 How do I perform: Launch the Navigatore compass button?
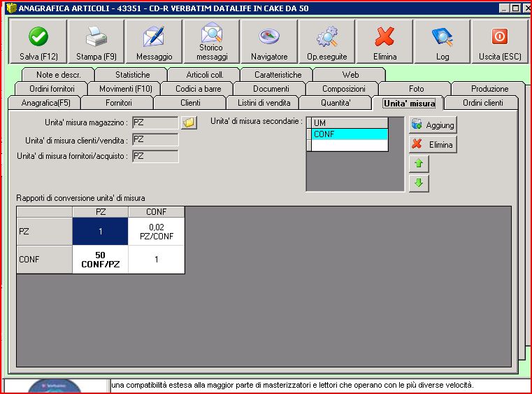click(269, 41)
